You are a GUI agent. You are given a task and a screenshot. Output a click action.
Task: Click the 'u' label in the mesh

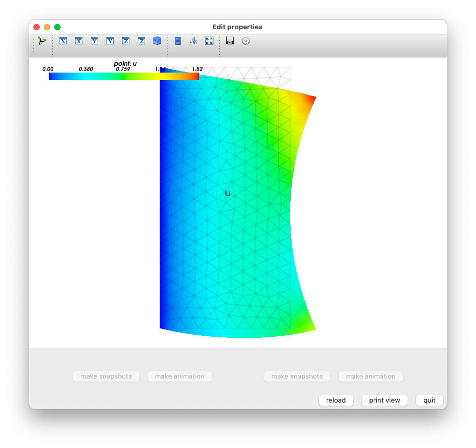[x=228, y=193]
